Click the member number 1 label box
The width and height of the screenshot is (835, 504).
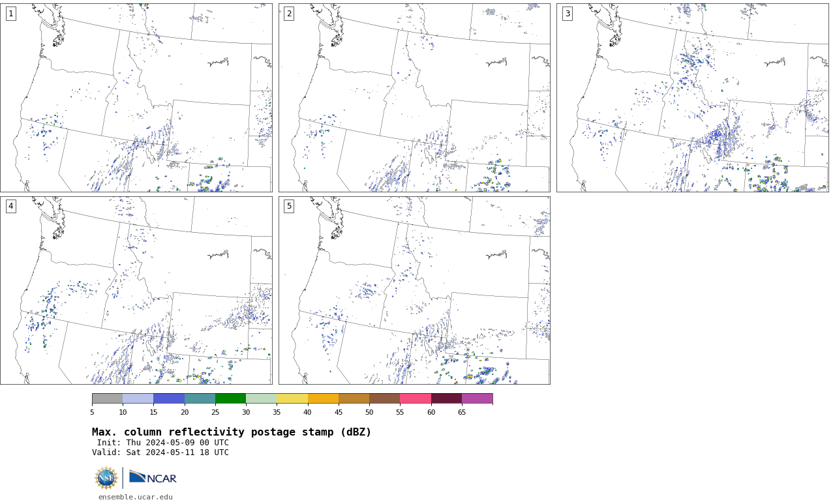pos(10,14)
